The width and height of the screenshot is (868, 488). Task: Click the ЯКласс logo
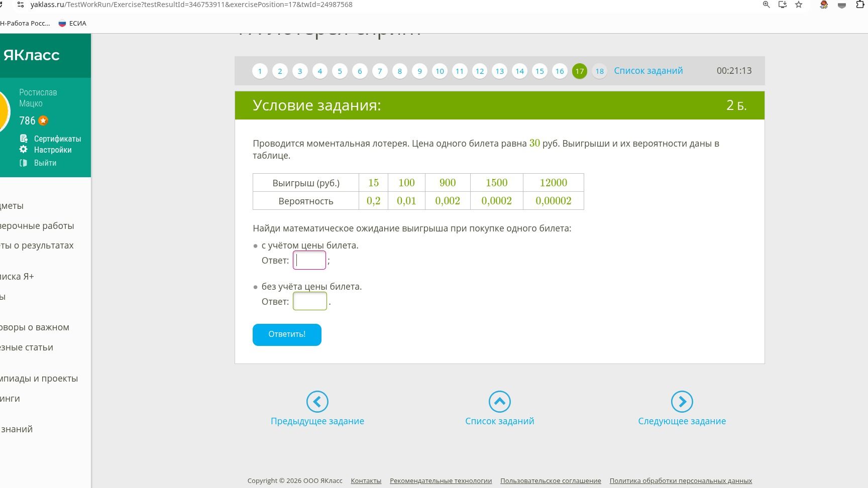[31, 55]
